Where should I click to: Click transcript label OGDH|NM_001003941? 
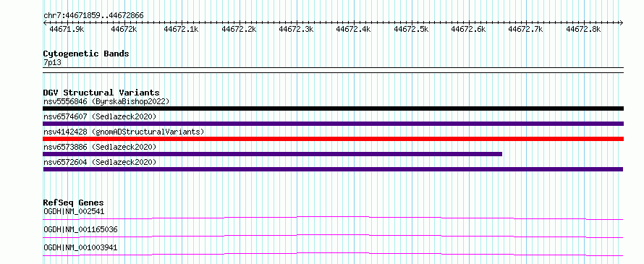[80, 248]
